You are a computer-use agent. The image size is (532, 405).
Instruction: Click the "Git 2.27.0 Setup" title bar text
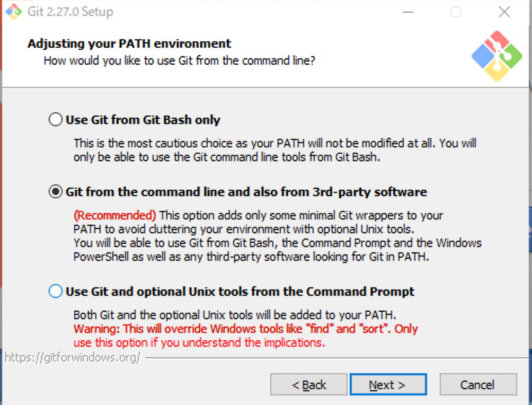(70, 12)
